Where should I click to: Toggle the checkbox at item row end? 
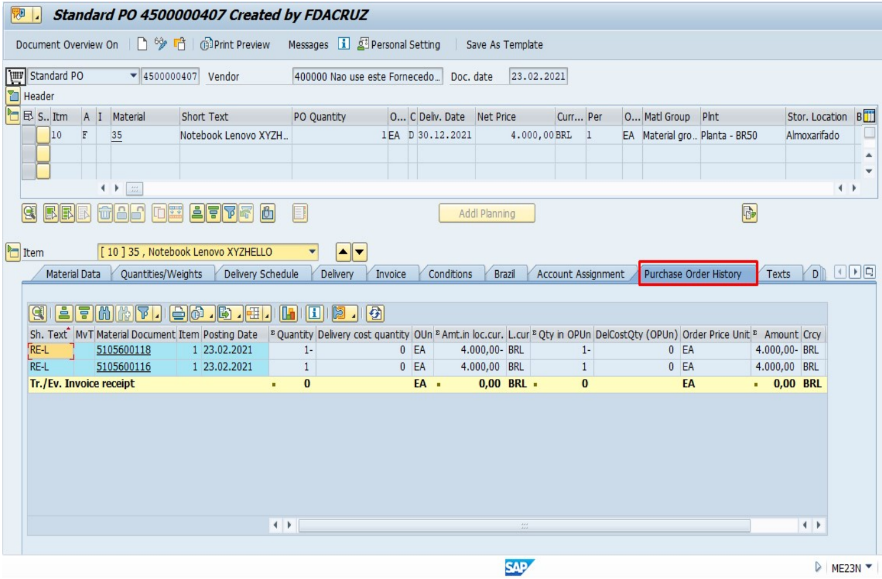(x=869, y=133)
